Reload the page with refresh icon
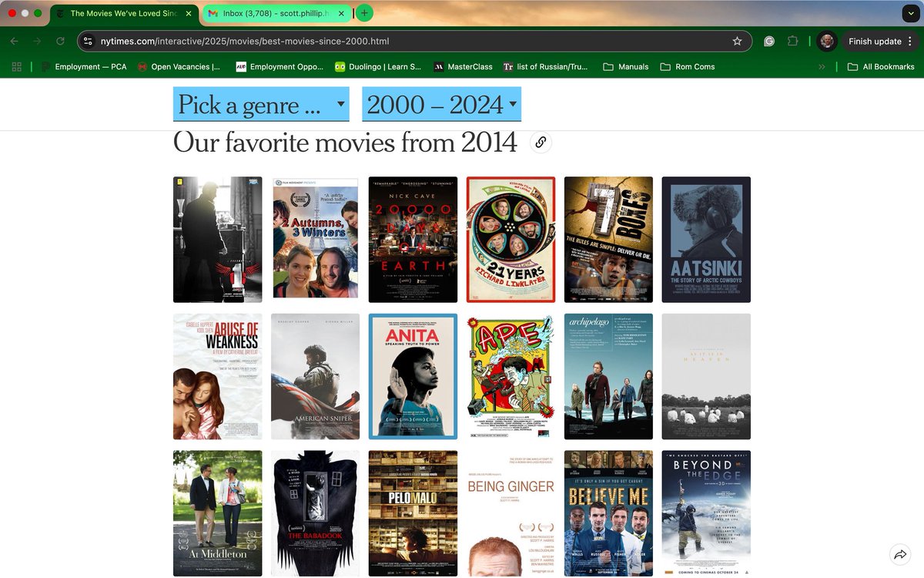The image size is (924, 578). pos(60,41)
